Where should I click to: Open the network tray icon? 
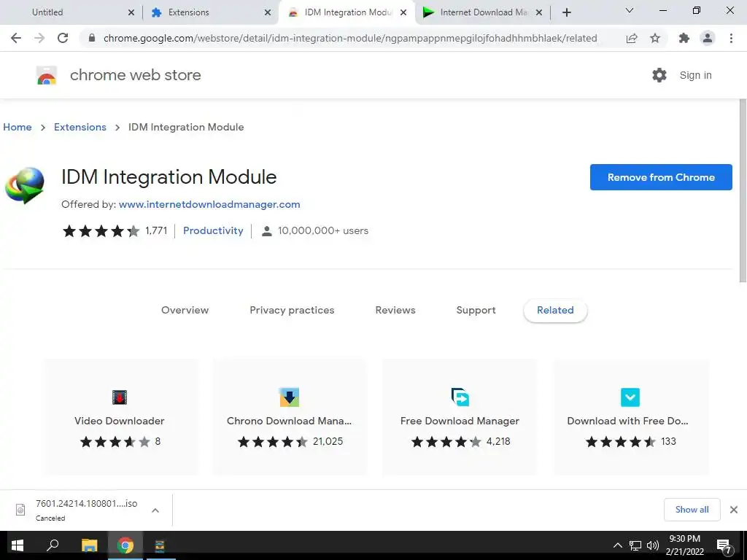point(635,545)
